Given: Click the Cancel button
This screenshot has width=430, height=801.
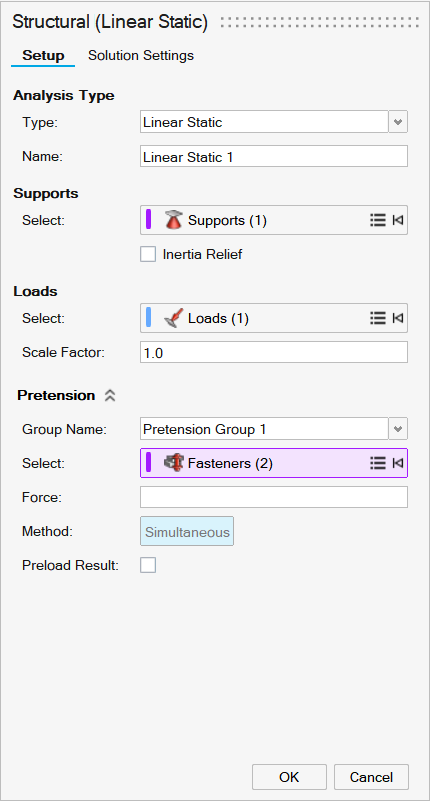Looking at the screenshot, I should point(371,777).
